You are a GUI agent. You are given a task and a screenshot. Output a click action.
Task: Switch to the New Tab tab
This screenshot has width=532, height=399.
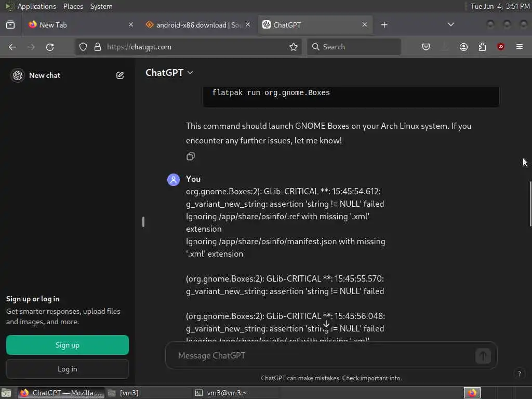[81, 25]
